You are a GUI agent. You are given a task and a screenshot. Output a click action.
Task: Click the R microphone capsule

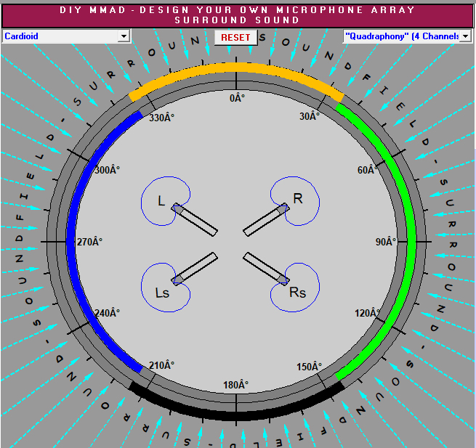283,208
